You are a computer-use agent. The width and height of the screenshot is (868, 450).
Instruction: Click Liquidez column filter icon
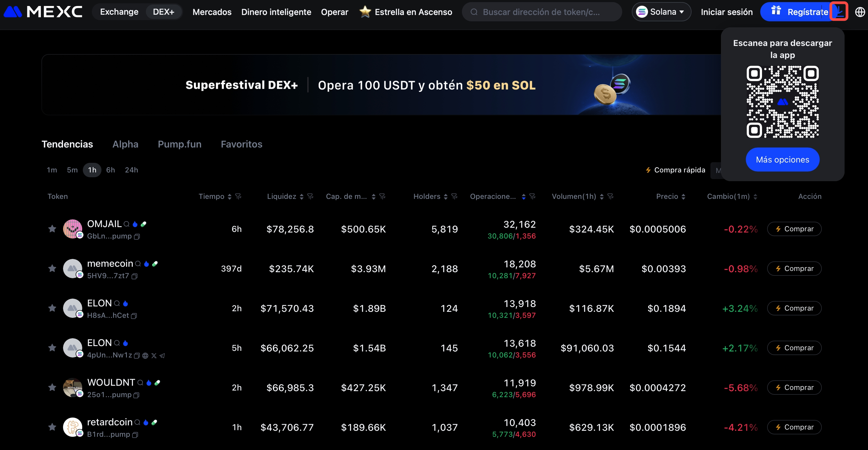310,196
